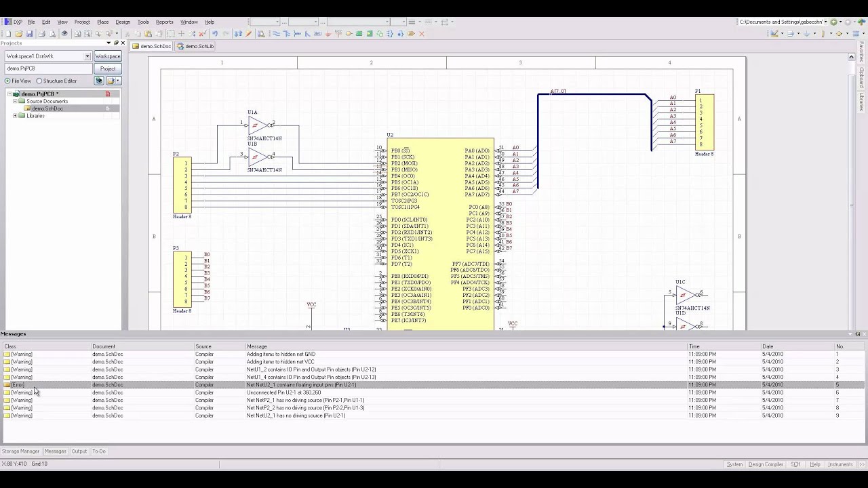Viewport: 868px width, 488px height.
Task: Print the schematic directly
Action: [x=41, y=33]
